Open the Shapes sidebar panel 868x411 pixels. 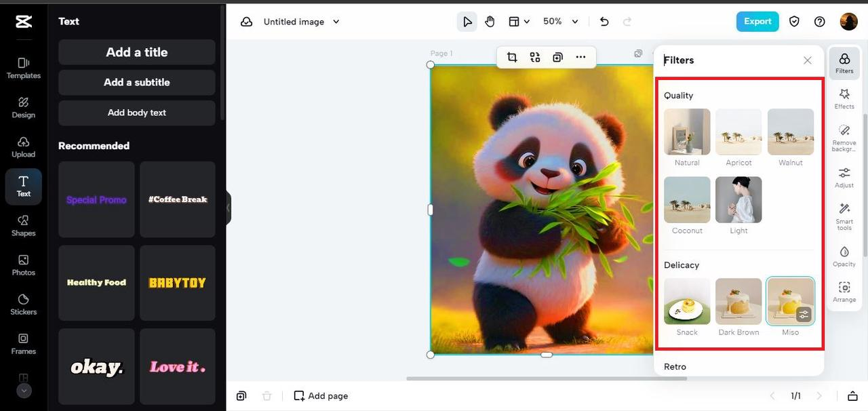pyautogui.click(x=24, y=225)
